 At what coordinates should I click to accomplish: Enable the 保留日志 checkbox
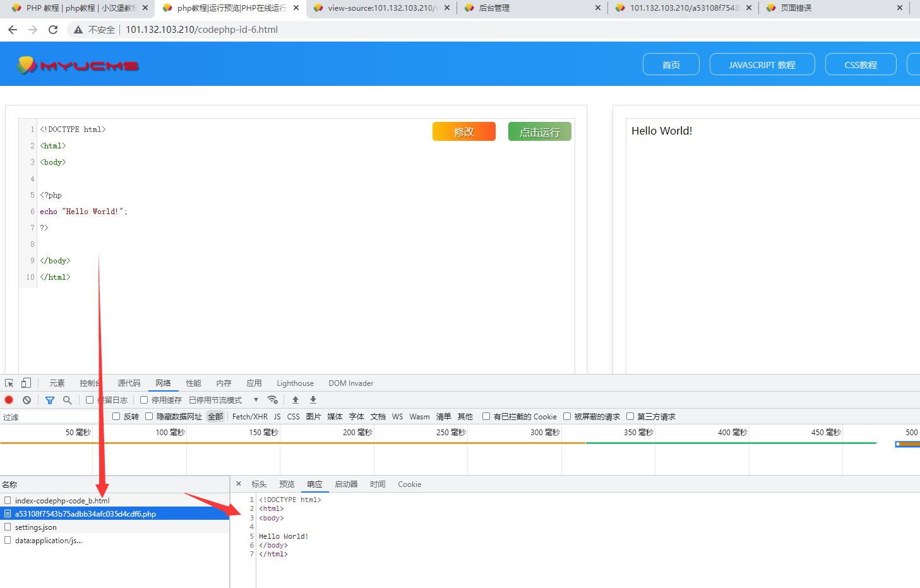[x=90, y=400]
